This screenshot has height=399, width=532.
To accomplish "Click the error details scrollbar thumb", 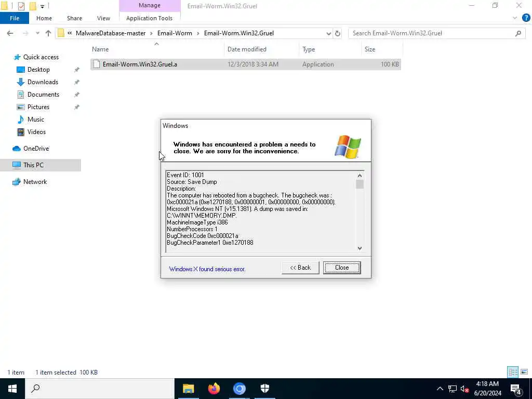I will pos(360,184).
